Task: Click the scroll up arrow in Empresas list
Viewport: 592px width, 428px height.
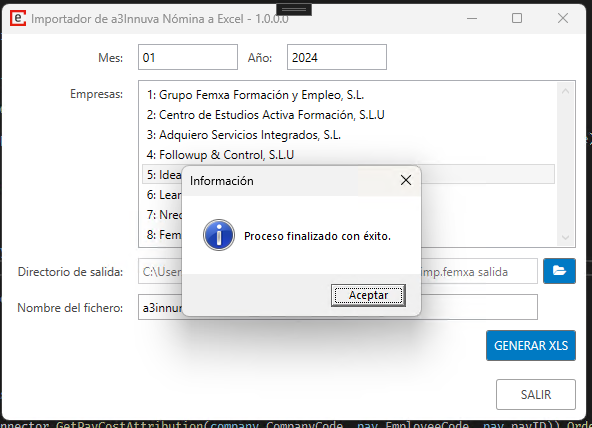Action: (565, 91)
